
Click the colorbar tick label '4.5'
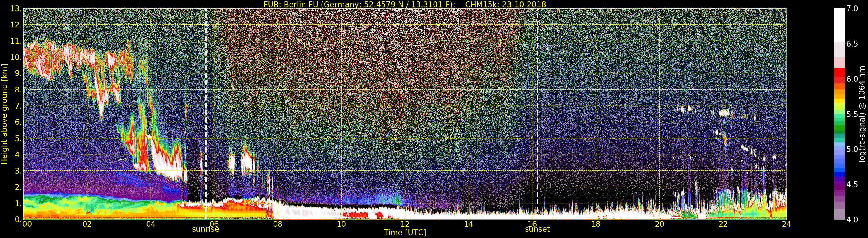click(x=852, y=185)
